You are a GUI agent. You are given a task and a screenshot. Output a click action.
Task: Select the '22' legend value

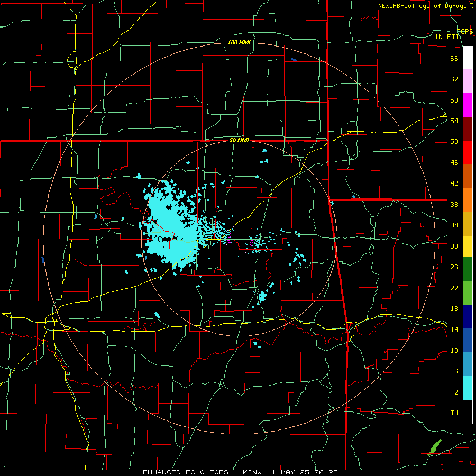click(454, 288)
